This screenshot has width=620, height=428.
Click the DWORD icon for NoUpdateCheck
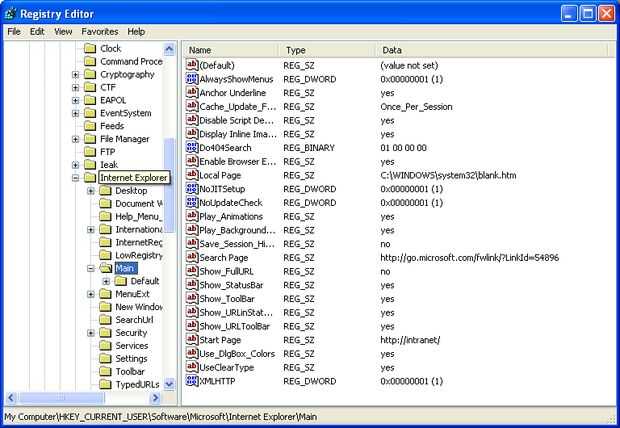pyautogui.click(x=192, y=203)
